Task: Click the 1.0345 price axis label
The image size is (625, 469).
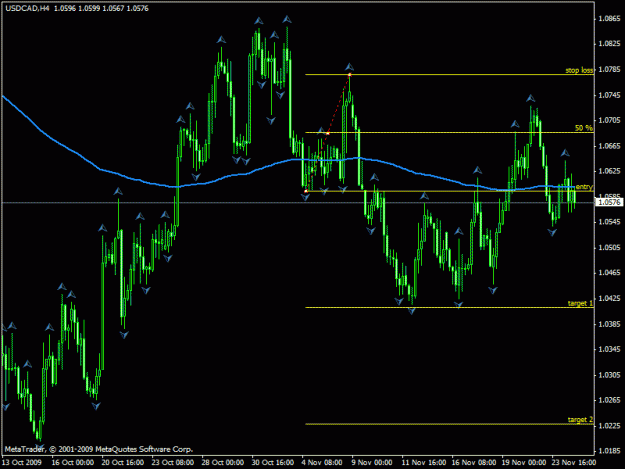Action: coord(609,349)
